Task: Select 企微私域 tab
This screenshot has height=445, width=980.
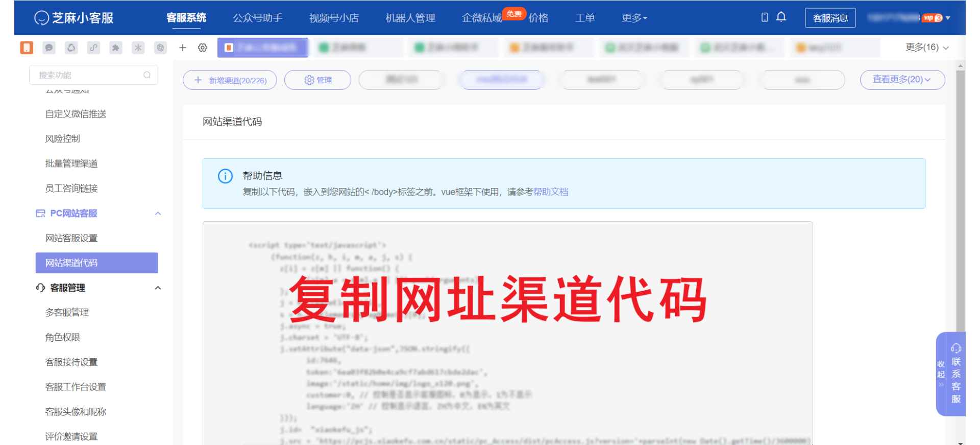Action: tap(482, 18)
